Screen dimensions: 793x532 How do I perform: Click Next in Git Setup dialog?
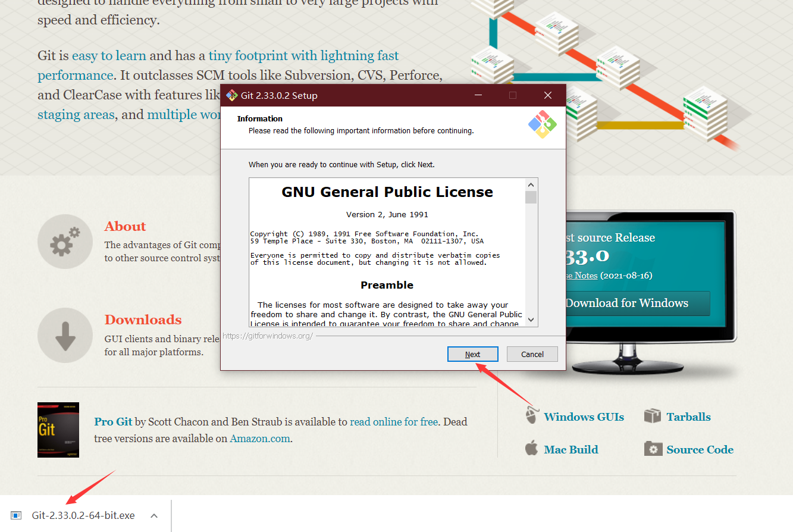point(472,354)
